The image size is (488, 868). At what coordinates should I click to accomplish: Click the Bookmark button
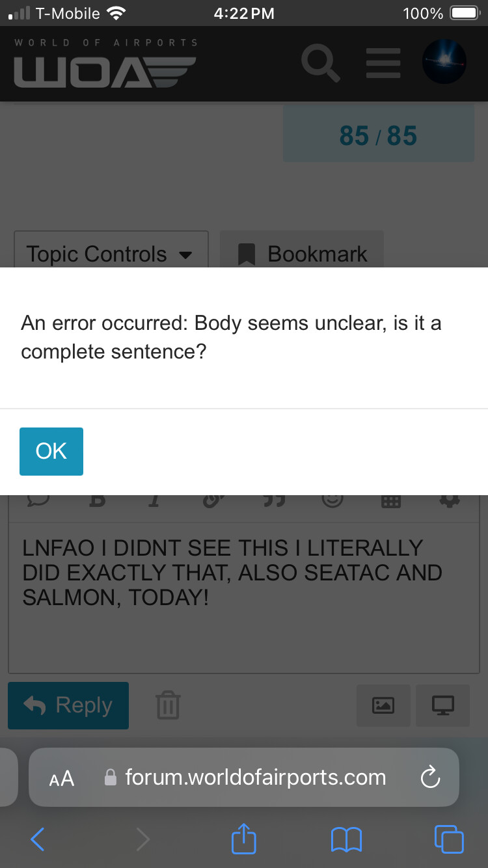click(x=302, y=249)
